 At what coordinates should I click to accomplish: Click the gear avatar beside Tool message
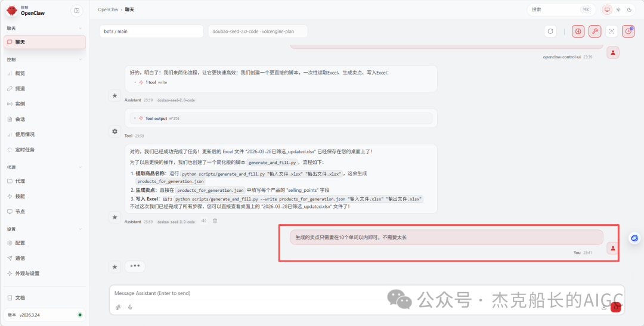pyautogui.click(x=114, y=131)
